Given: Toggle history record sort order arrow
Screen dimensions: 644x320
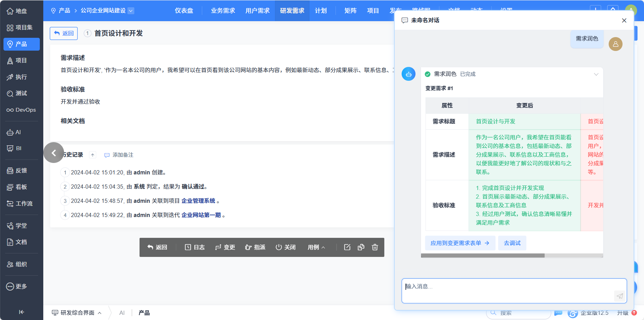Looking at the screenshot, I should 92,155.
